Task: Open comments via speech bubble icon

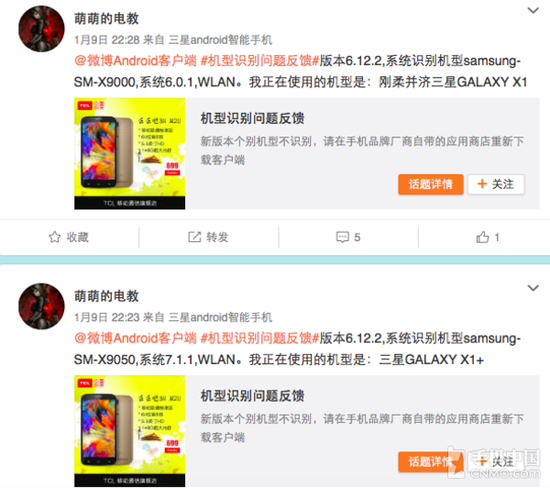Action: tap(342, 237)
